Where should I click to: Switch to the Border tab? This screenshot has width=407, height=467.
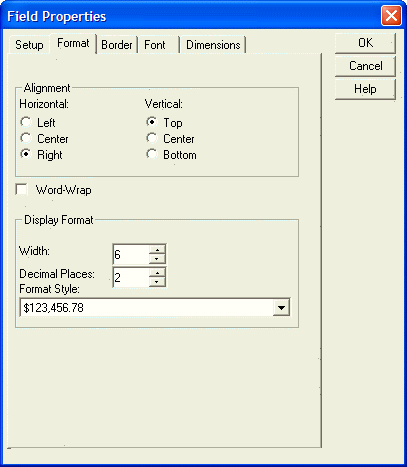click(x=117, y=45)
